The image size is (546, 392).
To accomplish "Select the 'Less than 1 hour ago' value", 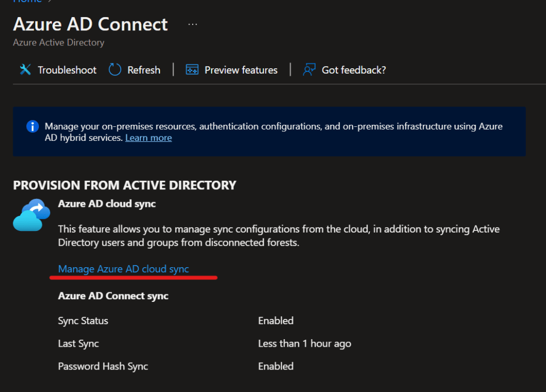I will 304,343.
